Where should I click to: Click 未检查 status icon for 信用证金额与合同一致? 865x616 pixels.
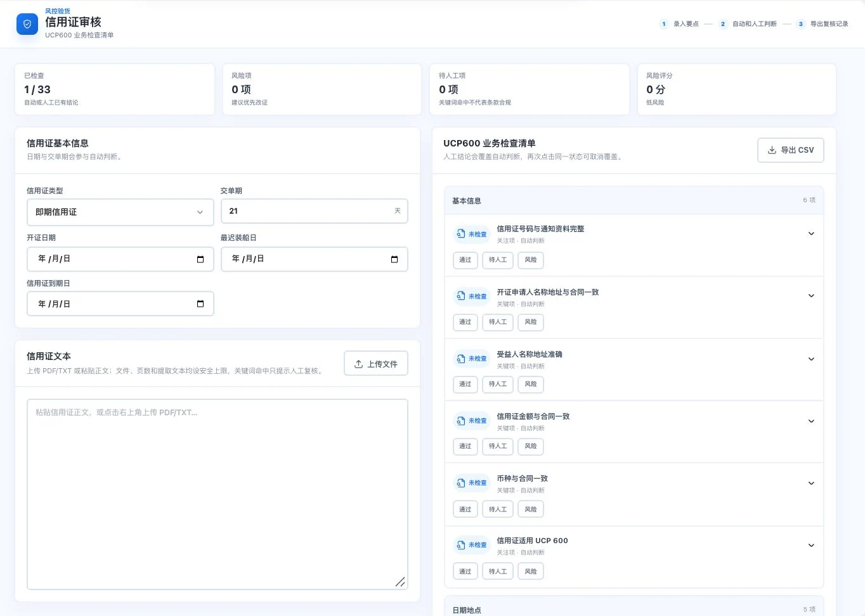[461, 420]
